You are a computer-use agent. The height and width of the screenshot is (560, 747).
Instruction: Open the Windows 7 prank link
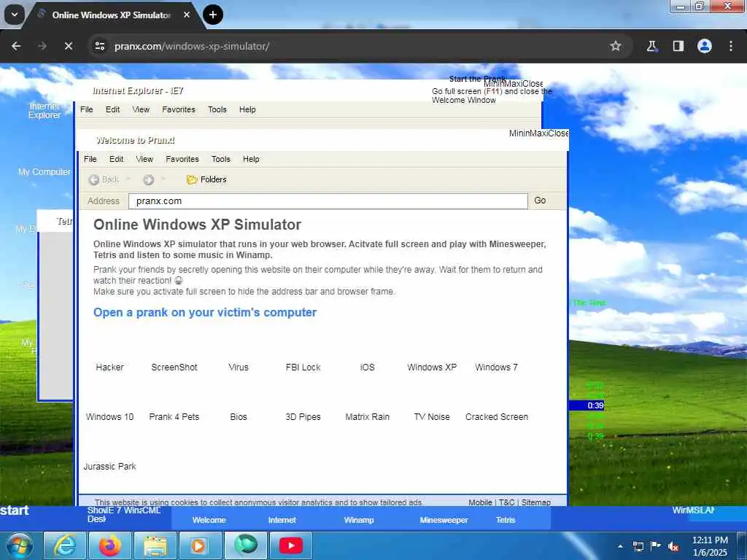tap(496, 367)
